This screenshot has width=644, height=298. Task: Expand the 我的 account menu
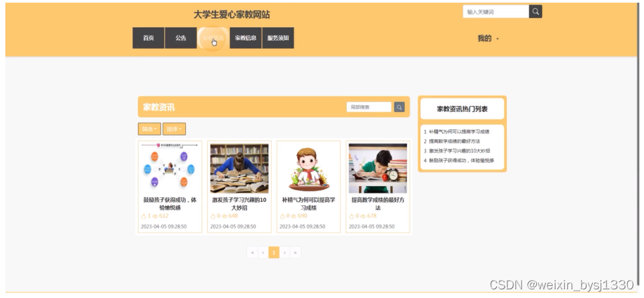click(488, 39)
